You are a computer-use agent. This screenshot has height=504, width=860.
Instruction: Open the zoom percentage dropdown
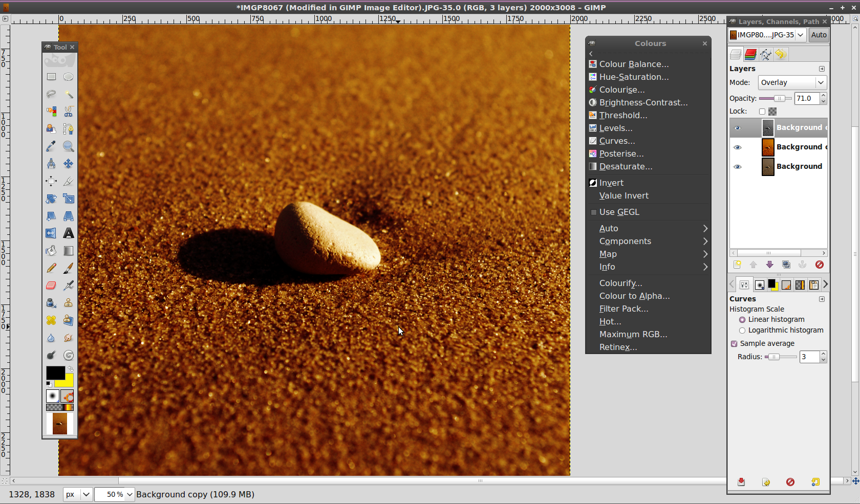click(130, 494)
